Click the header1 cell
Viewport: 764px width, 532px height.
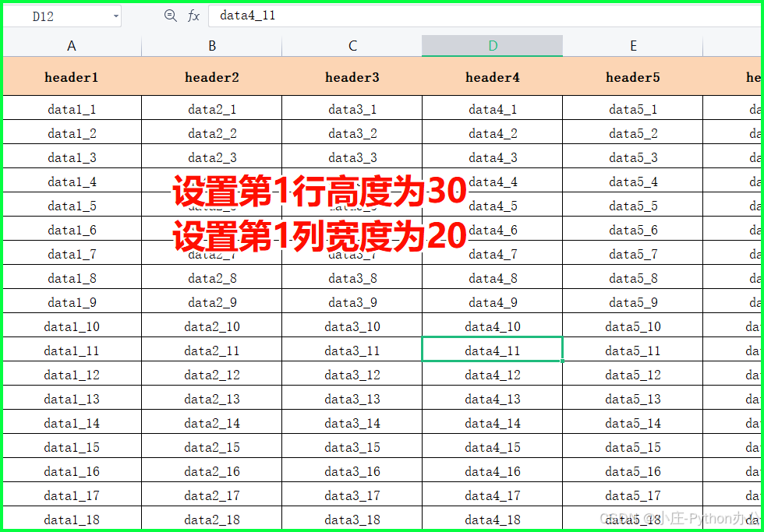click(72, 76)
